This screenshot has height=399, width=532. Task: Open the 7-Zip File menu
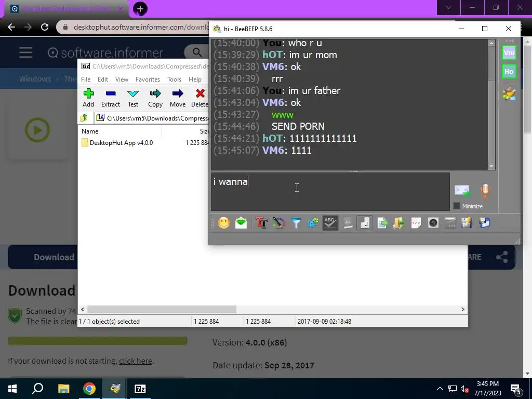point(86,79)
